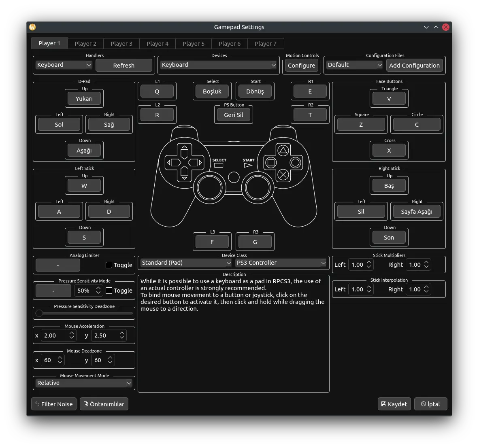Image resolution: width=479 pixels, height=448 pixels.
Task: Switch to the Player 4 tab
Action: [158, 44]
